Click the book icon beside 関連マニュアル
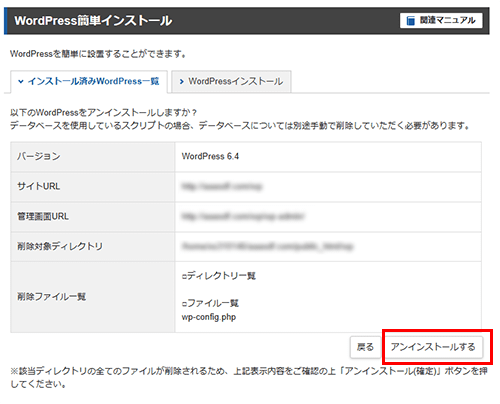This screenshot has height=404, width=500. [411, 21]
